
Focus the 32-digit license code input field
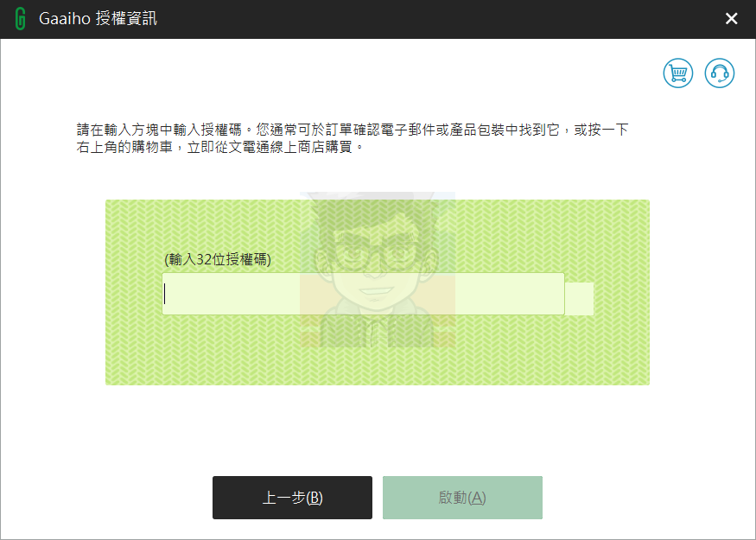[x=363, y=294]
